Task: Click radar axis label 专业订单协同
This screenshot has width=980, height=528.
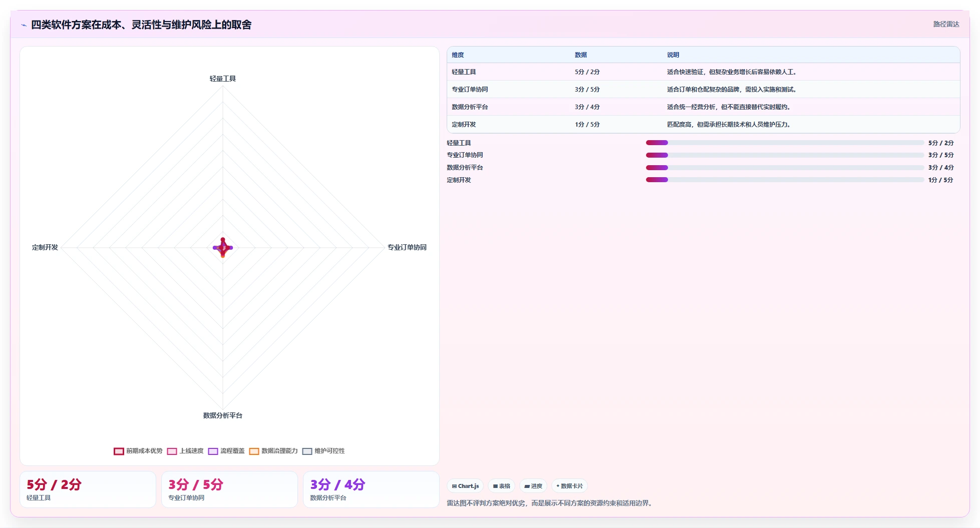Action: tap(407, 247)
